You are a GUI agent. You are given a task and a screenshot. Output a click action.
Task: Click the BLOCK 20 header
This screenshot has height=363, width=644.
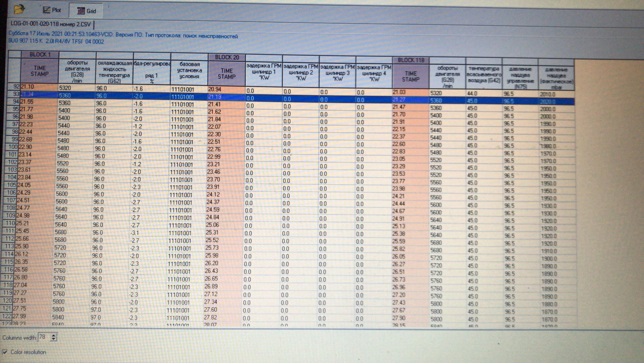point(227,57)
